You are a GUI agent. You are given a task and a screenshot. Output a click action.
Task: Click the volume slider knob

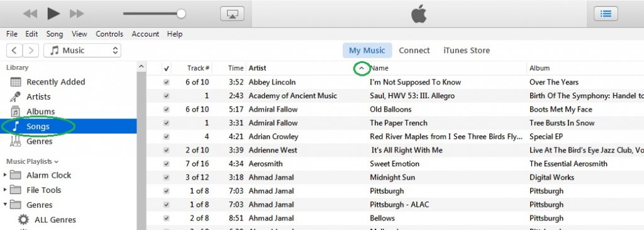tap(181, 14)
